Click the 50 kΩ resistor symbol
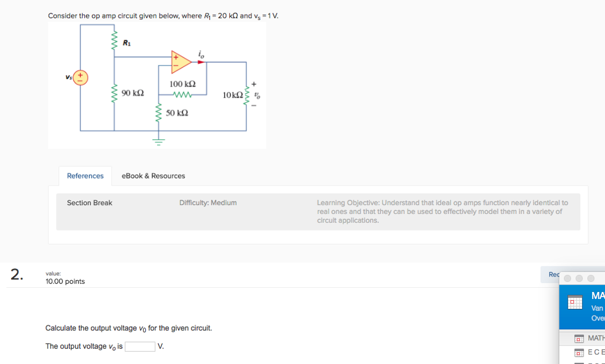This screenshot has width=605, height=364. 158,113
